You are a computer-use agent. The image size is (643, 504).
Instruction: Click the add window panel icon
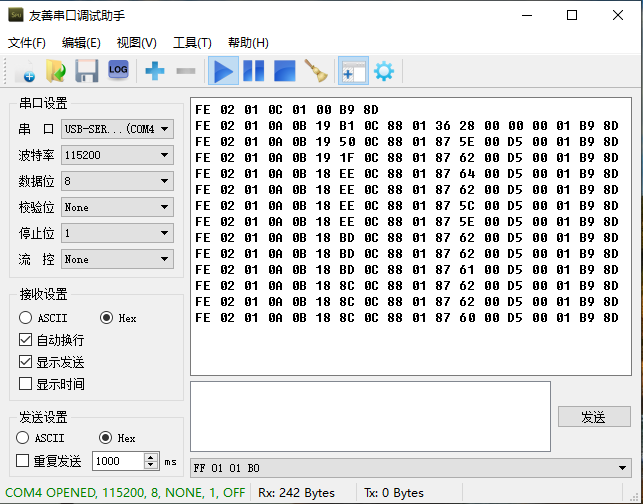pyautogui.click(x=353, y=71)
